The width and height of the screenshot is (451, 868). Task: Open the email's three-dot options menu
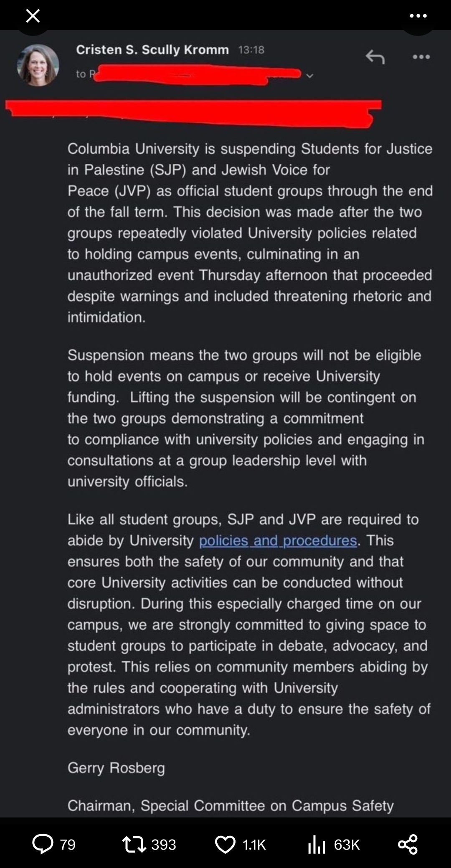[x=421, y=57]
